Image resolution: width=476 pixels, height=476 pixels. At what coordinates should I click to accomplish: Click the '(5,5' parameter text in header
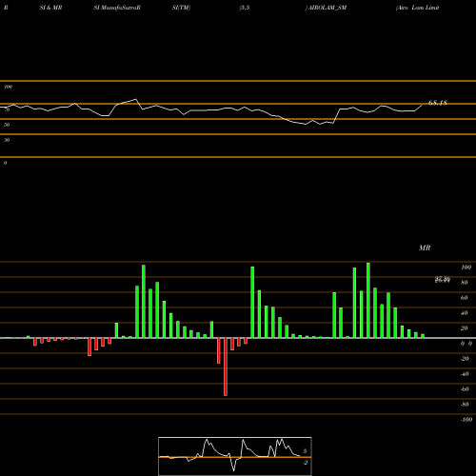point(245,8)
